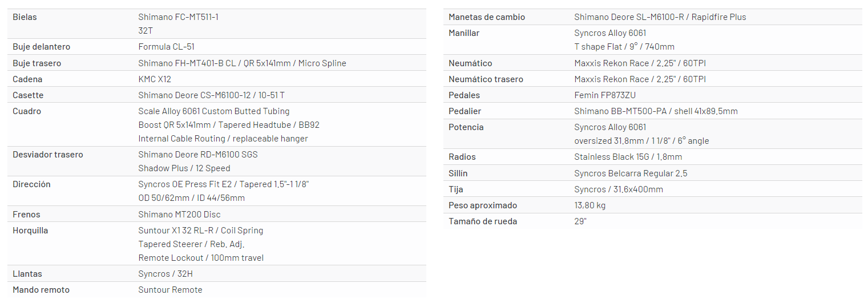Viewport: 868px width, 307px height.
Task: Click the Cuadro specification label
Action: tap(27, 111)
